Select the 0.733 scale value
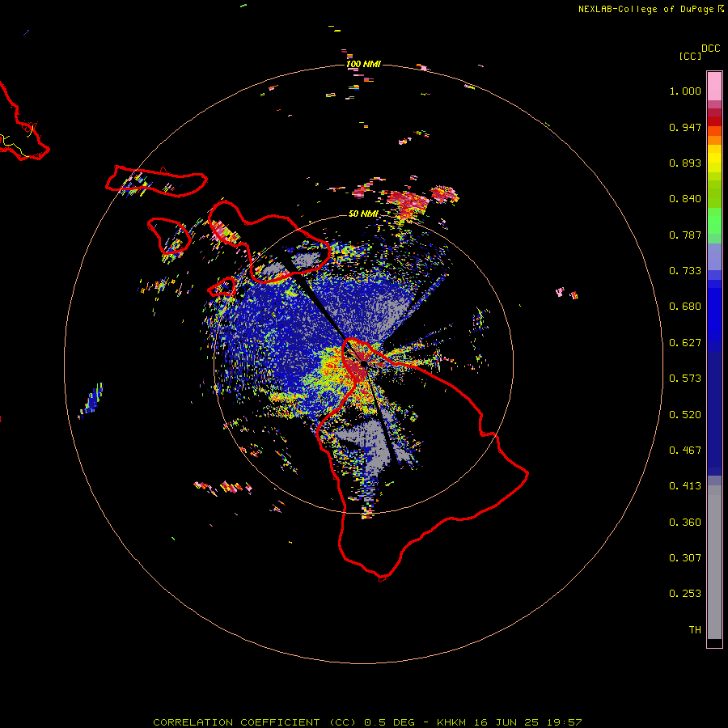This screenshot has width=728, height=728. 685,271
